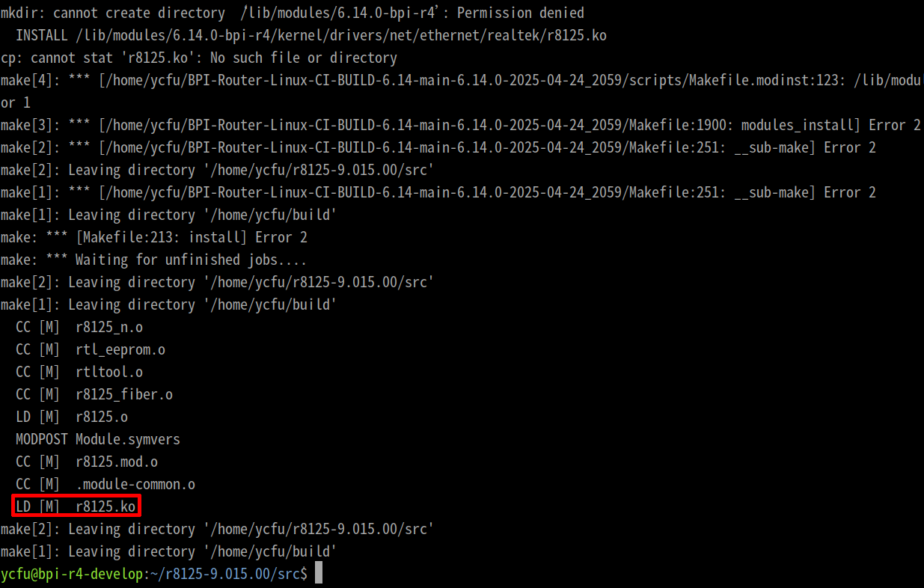Click the 'CC [M] r8125_fiber.o' line
Screen dimensions: 924x588
(94, 394)
